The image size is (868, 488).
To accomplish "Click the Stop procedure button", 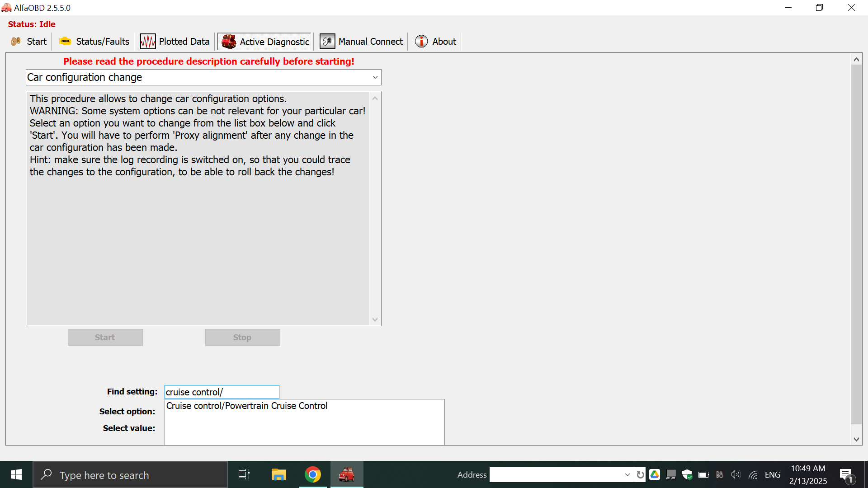I will (243, 338).
